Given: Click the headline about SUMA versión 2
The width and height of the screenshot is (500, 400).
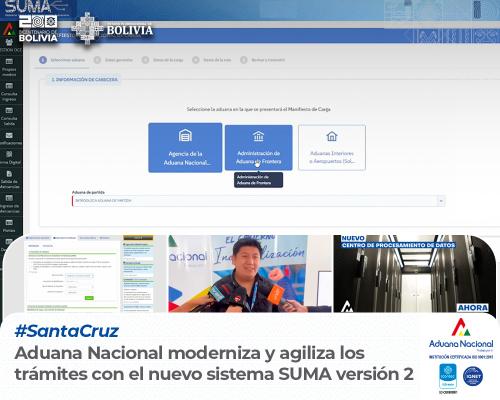Looking at the screenshot, I should click(x=214, y=363).
